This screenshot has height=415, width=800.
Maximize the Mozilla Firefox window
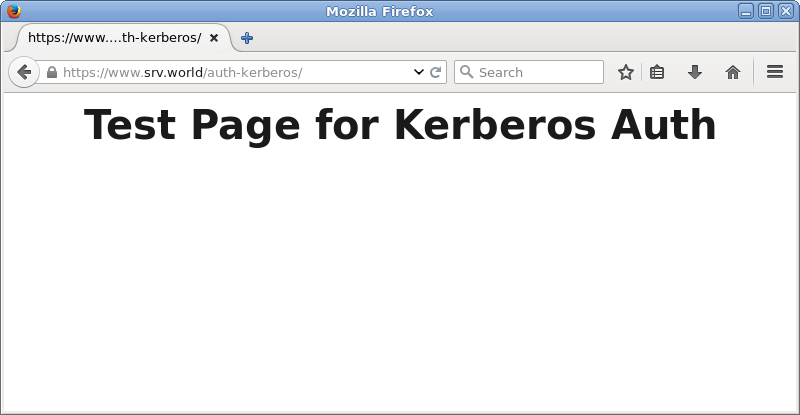point(765,11)
